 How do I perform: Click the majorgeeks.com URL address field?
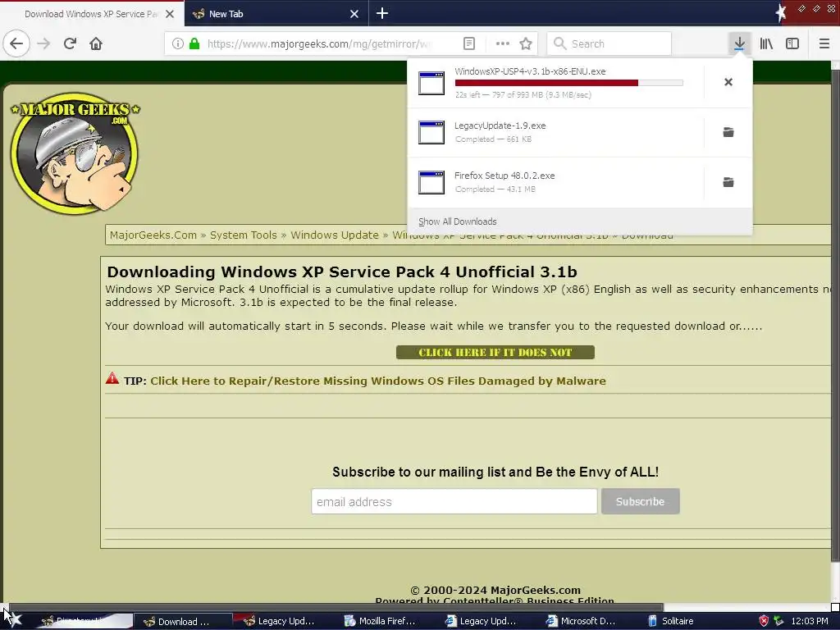pyautogui.click(x=319, y=43)
